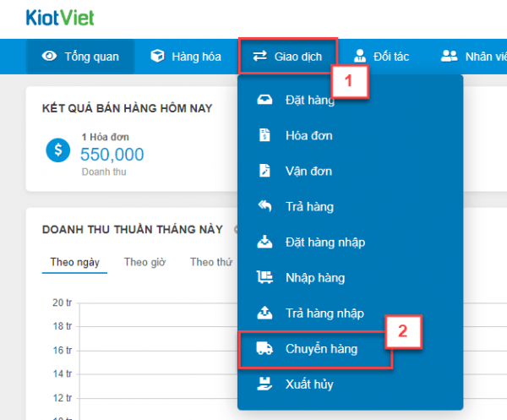Click the KiotViet logo
507x420 pixels.
pos(61,19)
